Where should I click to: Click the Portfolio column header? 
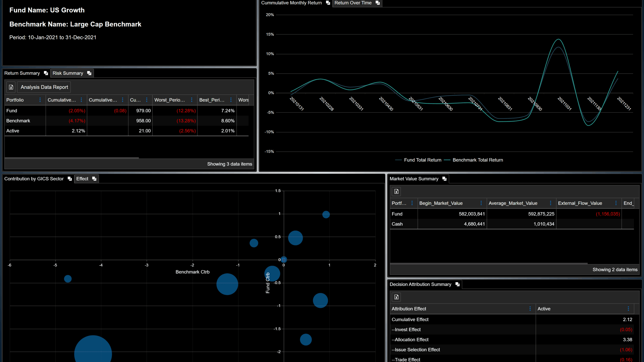pyautogui.click(x=25, y=100)
